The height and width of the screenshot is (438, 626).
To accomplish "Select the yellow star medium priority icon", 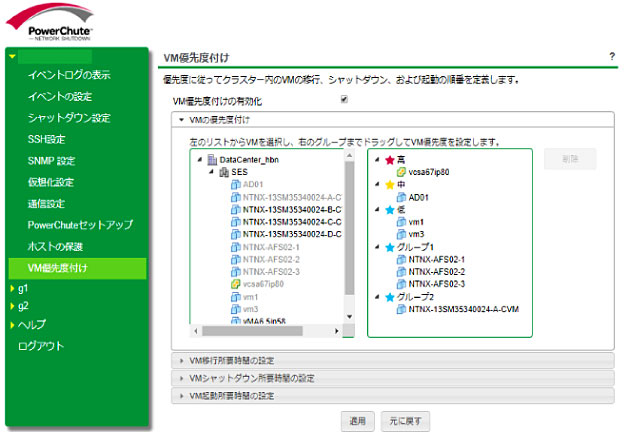I will (x=389, y=184).
